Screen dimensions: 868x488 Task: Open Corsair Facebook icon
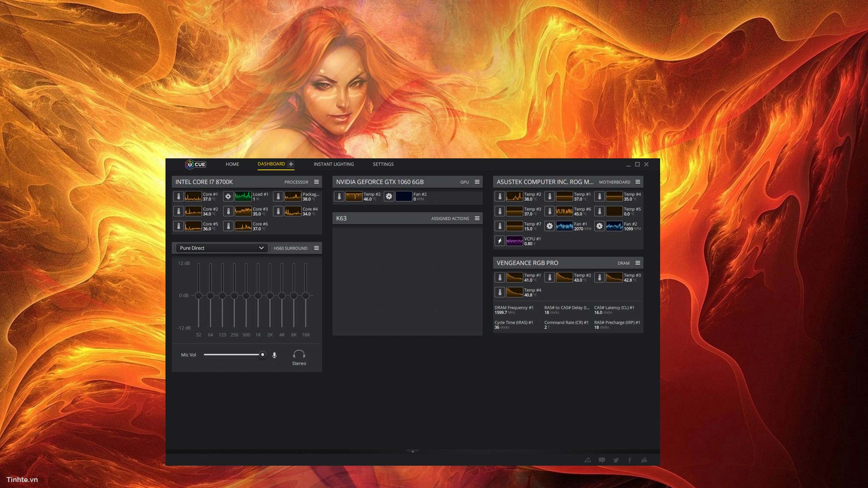(630, 460)
